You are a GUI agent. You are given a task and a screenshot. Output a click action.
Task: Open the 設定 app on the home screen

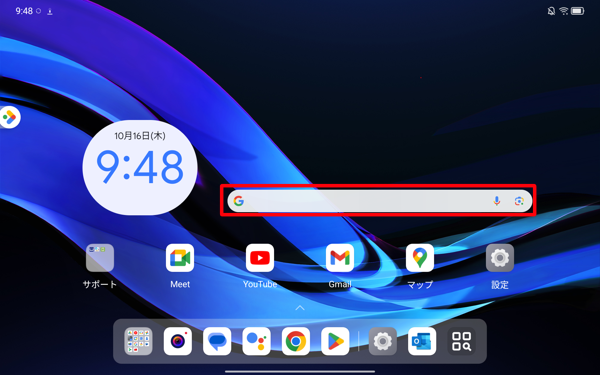pyautogui.click(x=500, y=258)
